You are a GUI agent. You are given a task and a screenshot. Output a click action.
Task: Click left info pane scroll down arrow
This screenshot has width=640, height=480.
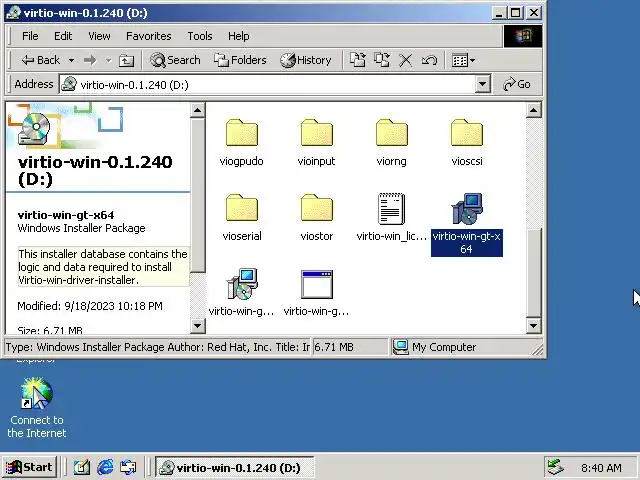click(198, 326)
